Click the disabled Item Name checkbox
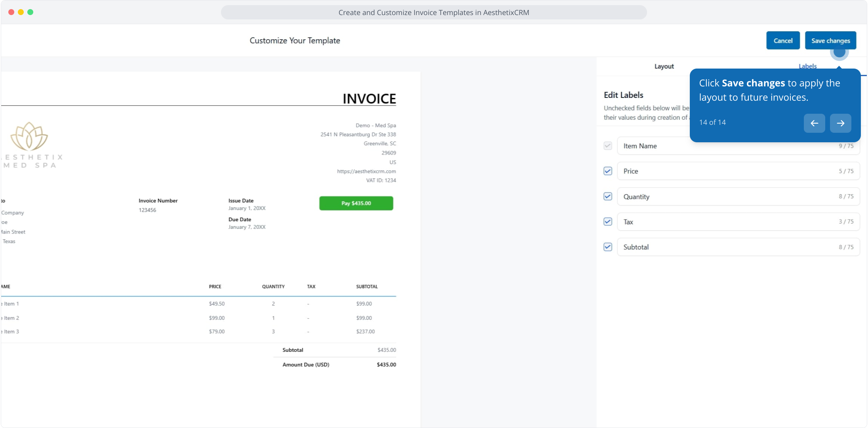 point(608,146)
